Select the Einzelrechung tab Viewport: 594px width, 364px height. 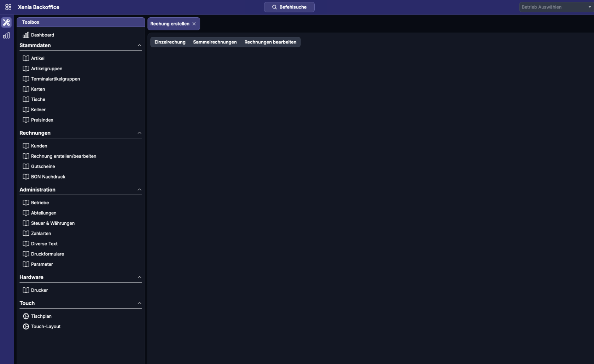170,42
